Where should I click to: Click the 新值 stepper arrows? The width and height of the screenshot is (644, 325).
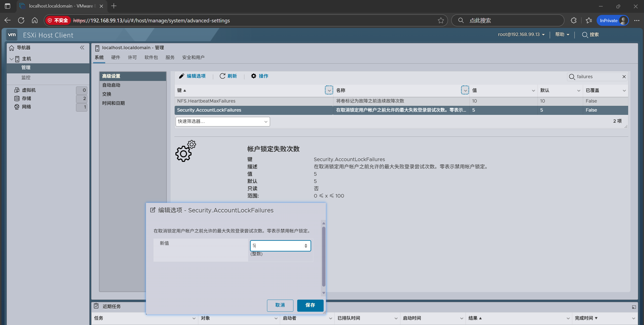[x=306, y=246]
